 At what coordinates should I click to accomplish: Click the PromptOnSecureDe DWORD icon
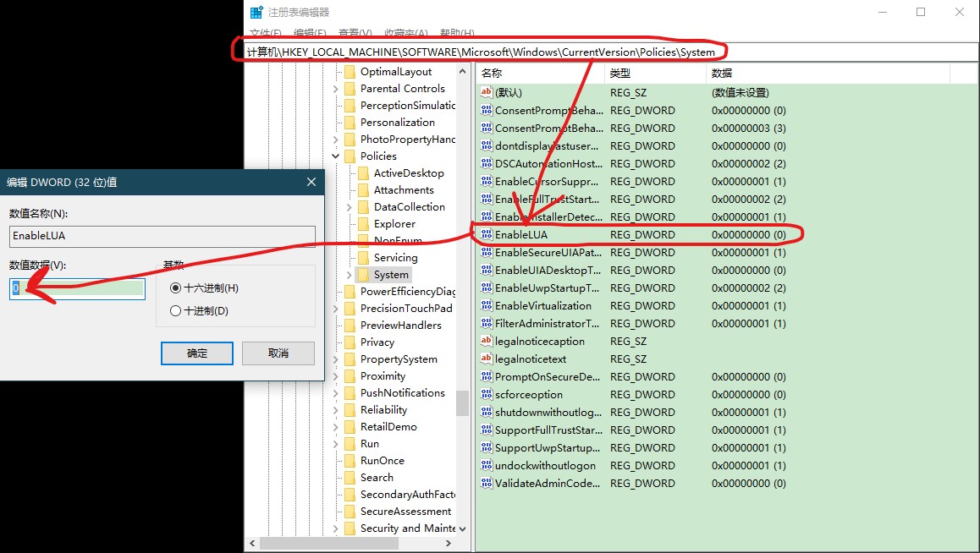tap(487, 376)
